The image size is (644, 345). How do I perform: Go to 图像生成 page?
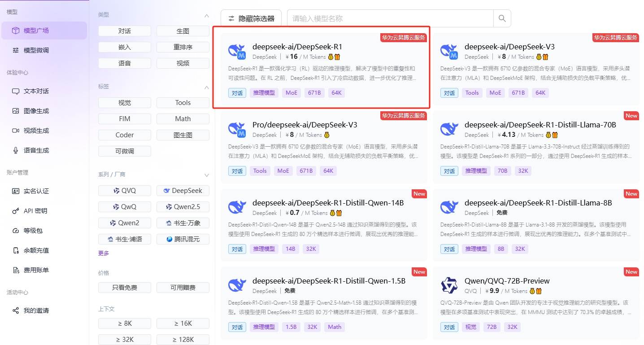44,111
